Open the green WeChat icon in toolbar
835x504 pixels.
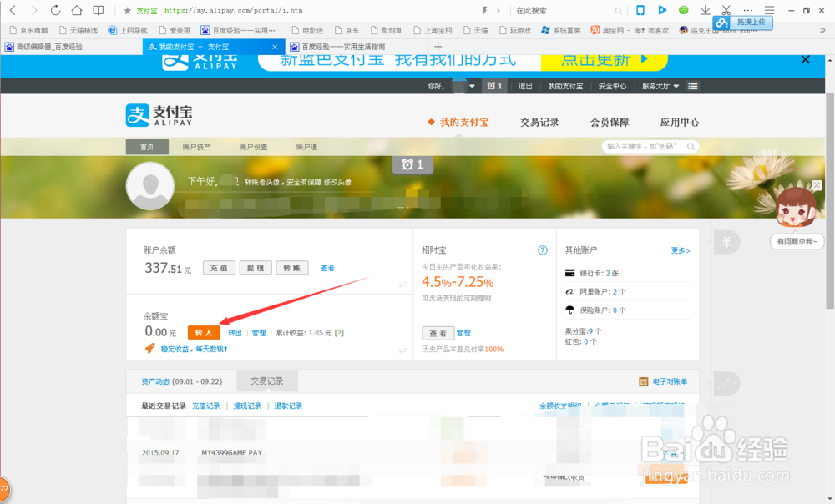click(683, 10)
